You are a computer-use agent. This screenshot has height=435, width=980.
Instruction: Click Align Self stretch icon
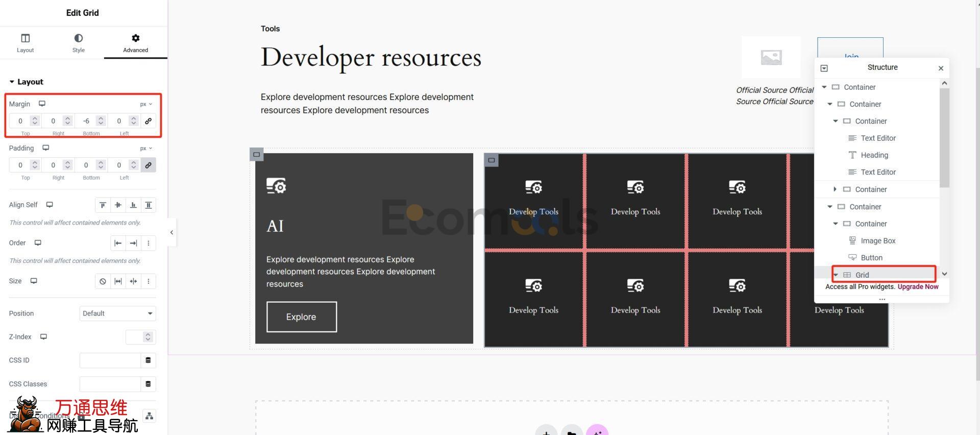click(149, 205)
